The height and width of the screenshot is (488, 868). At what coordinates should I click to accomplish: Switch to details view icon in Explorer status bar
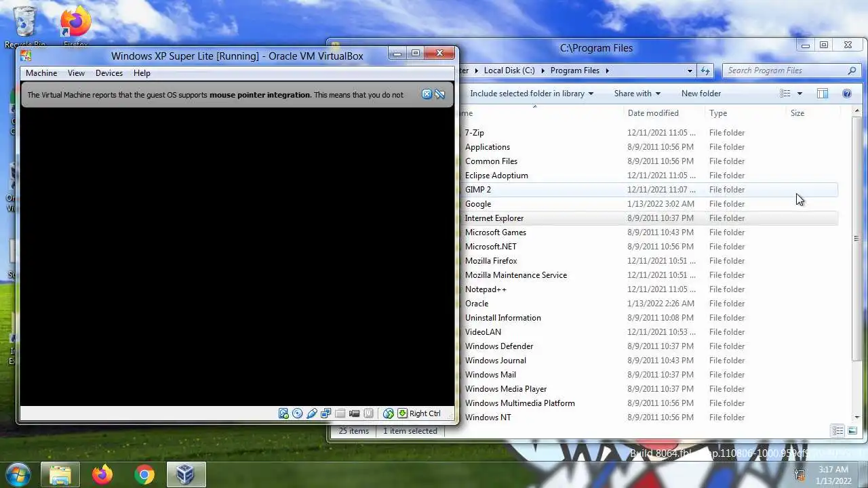click(837, 431)
